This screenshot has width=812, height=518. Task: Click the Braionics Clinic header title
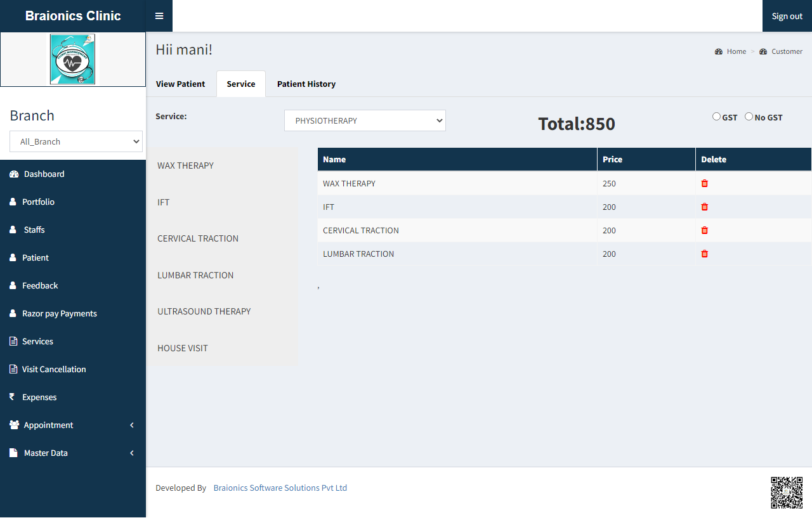tap(73, 16)
